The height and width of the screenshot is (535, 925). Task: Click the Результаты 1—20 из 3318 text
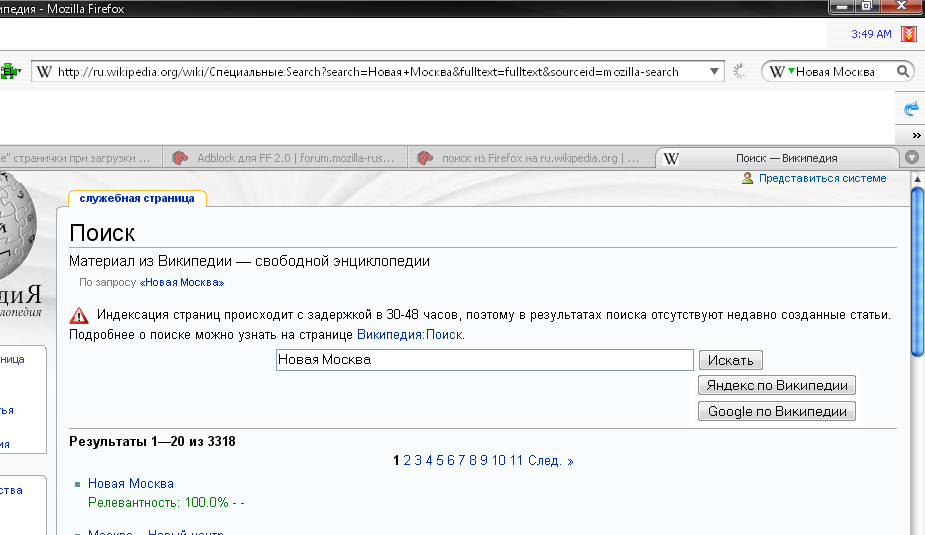click(152, 442)
